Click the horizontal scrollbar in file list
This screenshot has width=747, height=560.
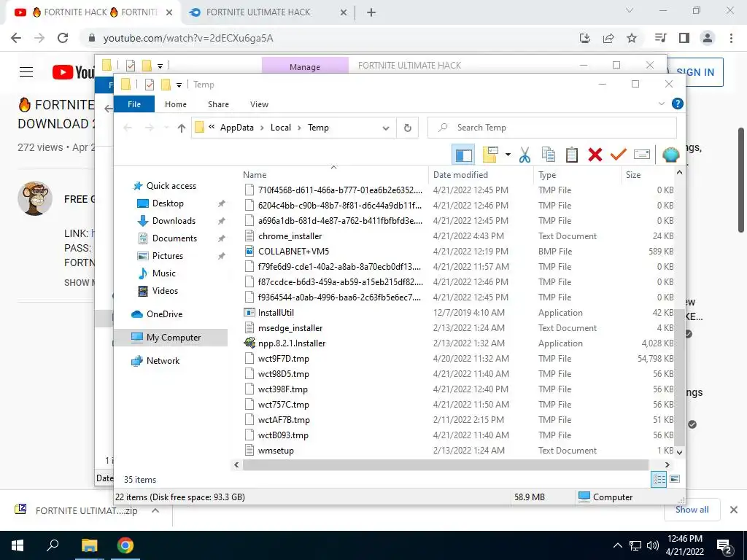click(446, 464)
